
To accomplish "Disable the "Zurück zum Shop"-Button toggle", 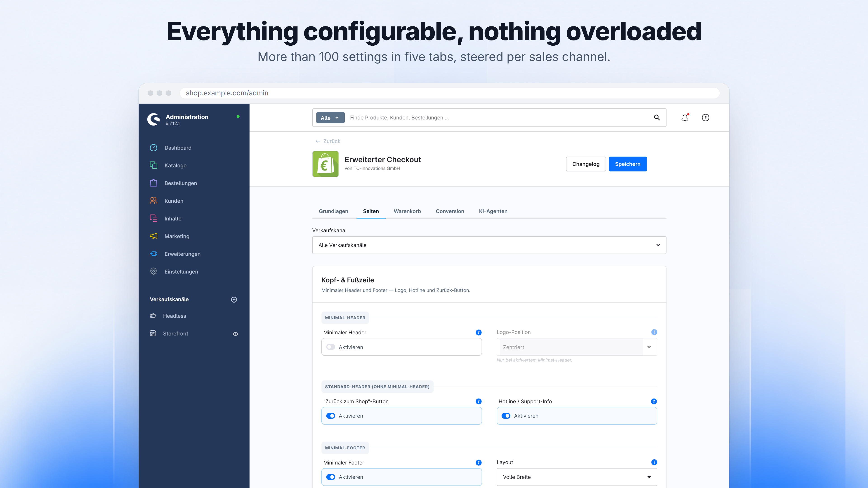I will (x=330, y=416).
